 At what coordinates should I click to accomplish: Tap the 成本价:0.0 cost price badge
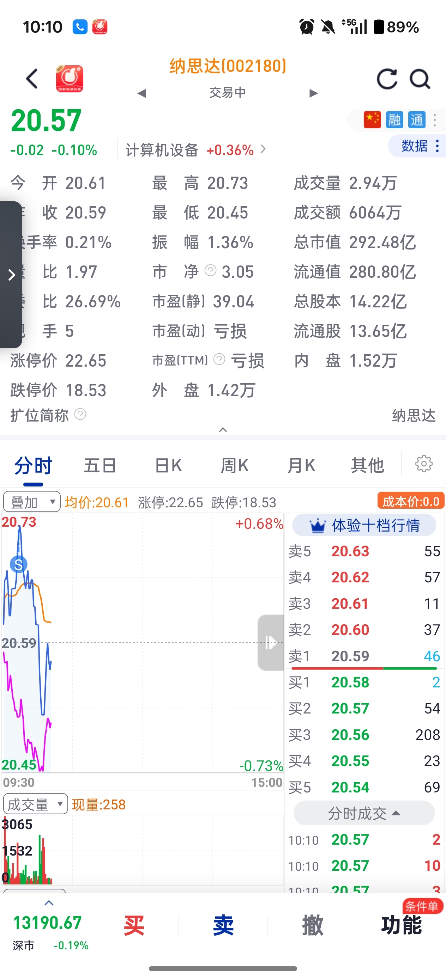tap(411, 501)
